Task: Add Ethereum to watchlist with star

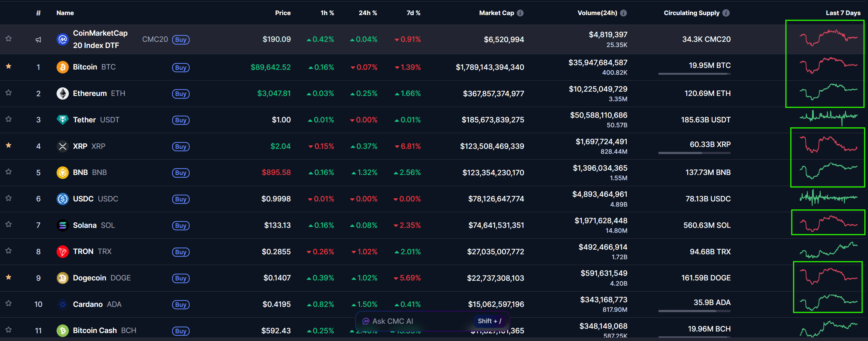Action: [9, 93]
